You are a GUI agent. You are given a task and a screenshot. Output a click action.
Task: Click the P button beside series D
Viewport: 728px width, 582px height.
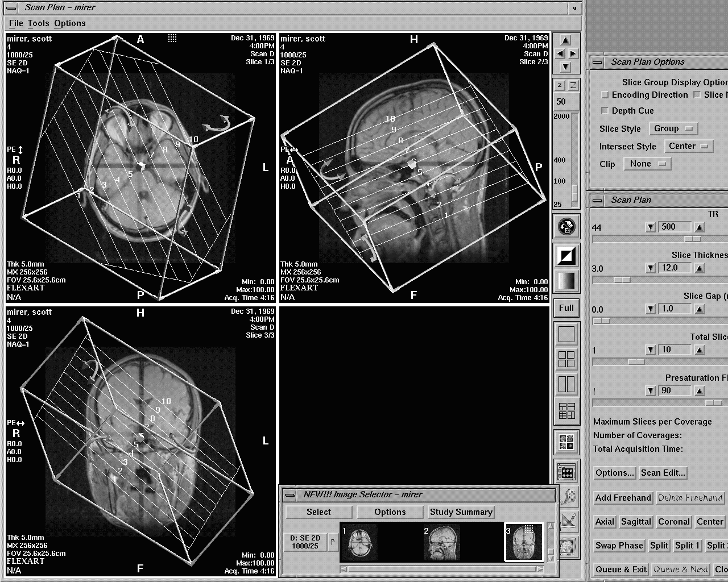click(333, 542)
